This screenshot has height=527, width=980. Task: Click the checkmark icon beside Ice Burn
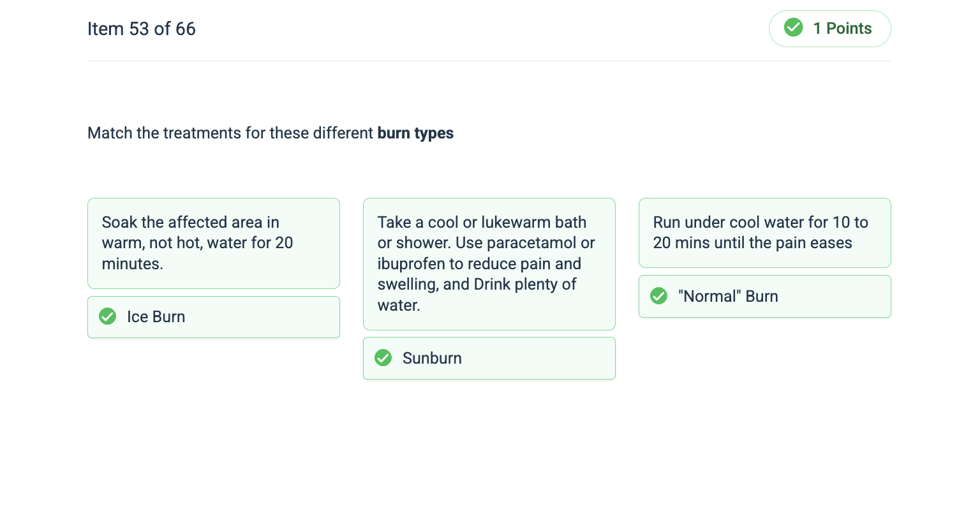[108, 316]
